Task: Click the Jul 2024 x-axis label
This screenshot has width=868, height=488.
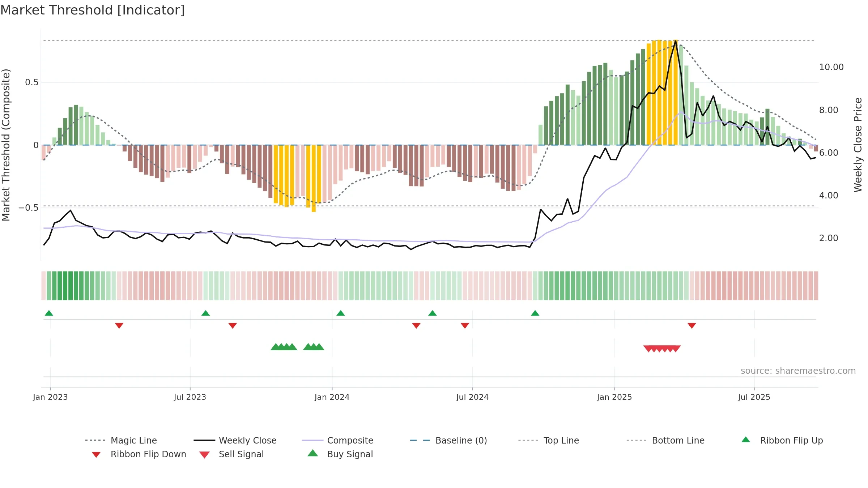Action: [x=472, y=397]
